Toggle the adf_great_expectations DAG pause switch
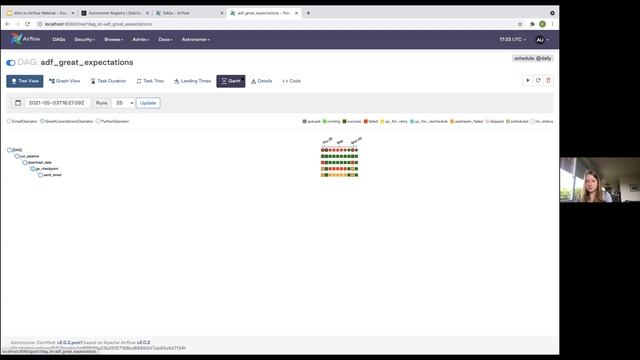Screen dimensions: 640x360 pos(11,62)
